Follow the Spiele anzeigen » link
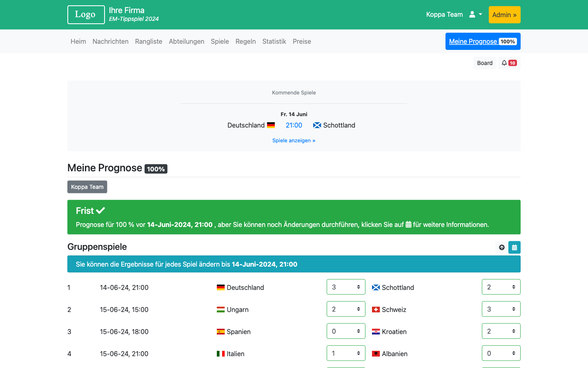This screenshot has width=588, height=368. click(294, 140)
